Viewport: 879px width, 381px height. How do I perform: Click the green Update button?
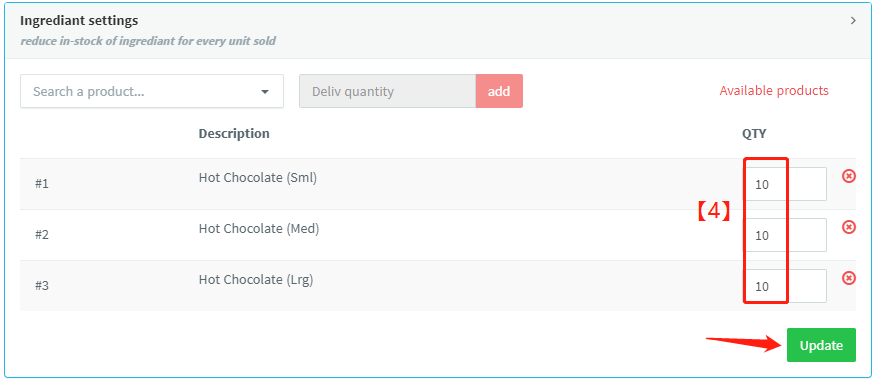pos(821,345)
